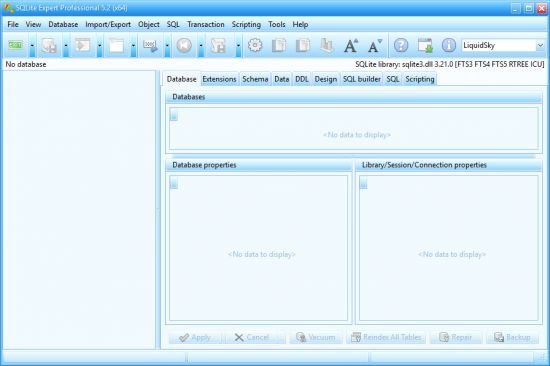This screenshot has height=366, width=550.
Task: Switch to the Extensions tab
Action: [219, 79]
